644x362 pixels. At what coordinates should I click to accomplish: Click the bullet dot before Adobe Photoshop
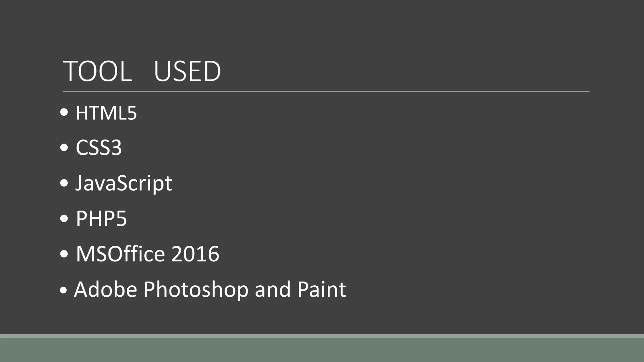coord(63,291)
